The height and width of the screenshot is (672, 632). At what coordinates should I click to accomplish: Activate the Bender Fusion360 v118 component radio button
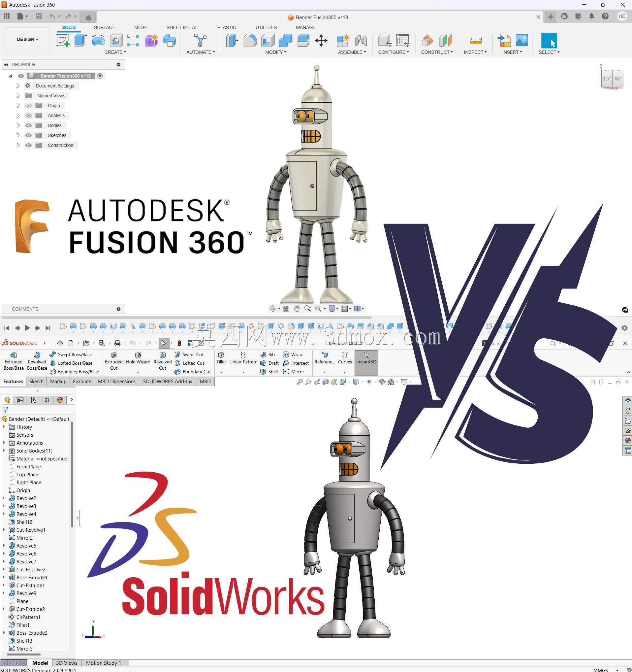point(100,76)
